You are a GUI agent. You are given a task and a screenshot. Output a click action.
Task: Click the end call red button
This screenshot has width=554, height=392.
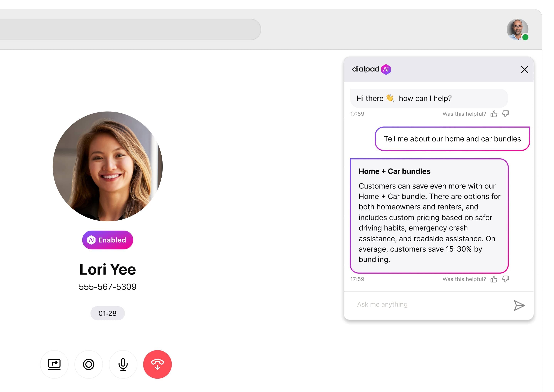click(x=157, y=364)
